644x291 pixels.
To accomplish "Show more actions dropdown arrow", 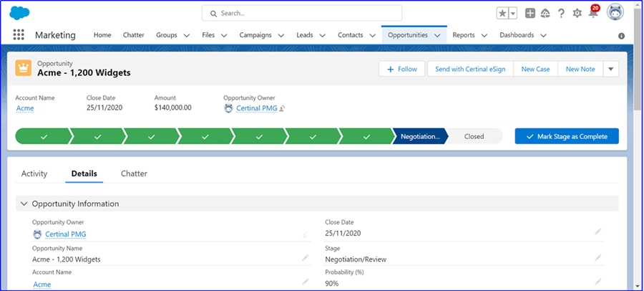I will 611,69.
